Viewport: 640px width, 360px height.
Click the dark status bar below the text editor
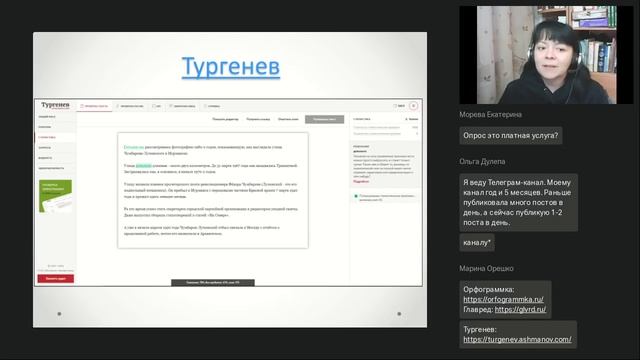[213, 282]
